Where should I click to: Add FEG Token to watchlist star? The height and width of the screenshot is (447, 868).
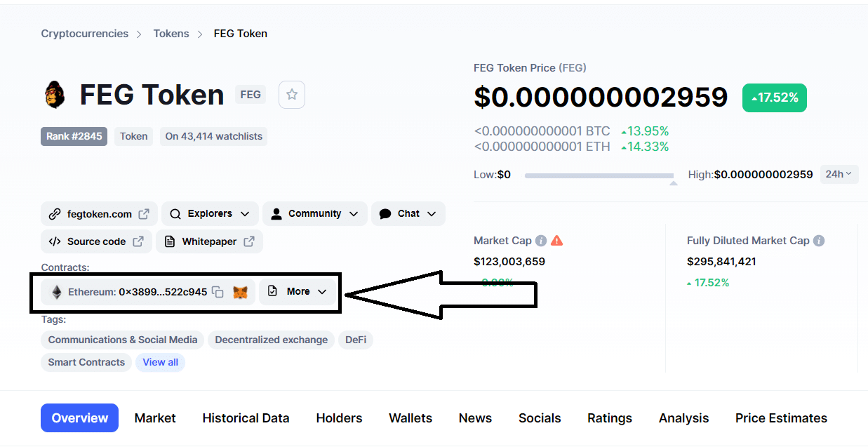click(x=292, y=95)
